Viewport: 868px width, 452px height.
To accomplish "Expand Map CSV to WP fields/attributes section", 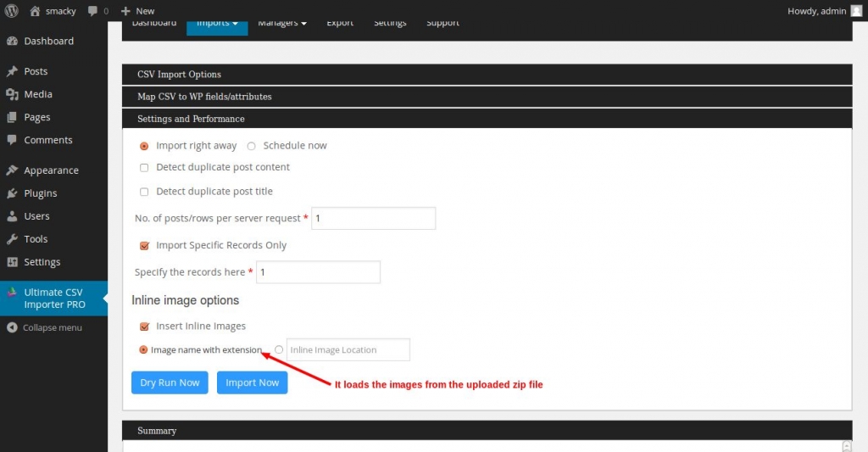I will (x=487, y=97).
